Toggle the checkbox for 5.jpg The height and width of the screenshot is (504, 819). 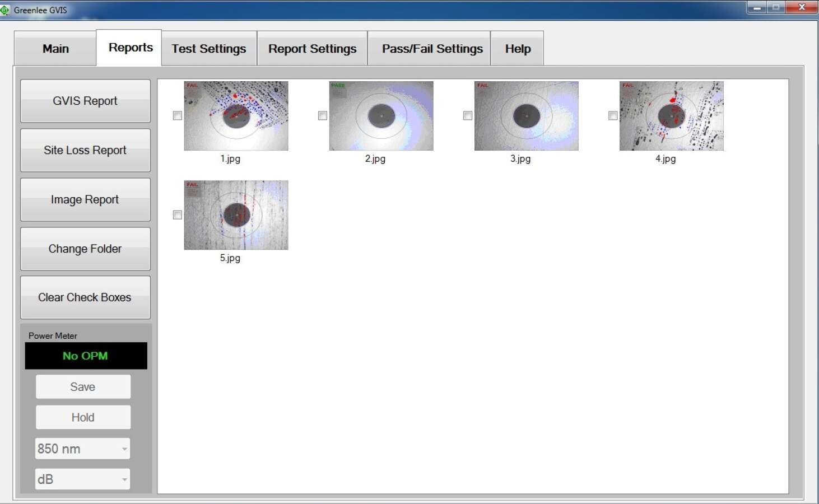pyautogui.click(x=178, y=215)
